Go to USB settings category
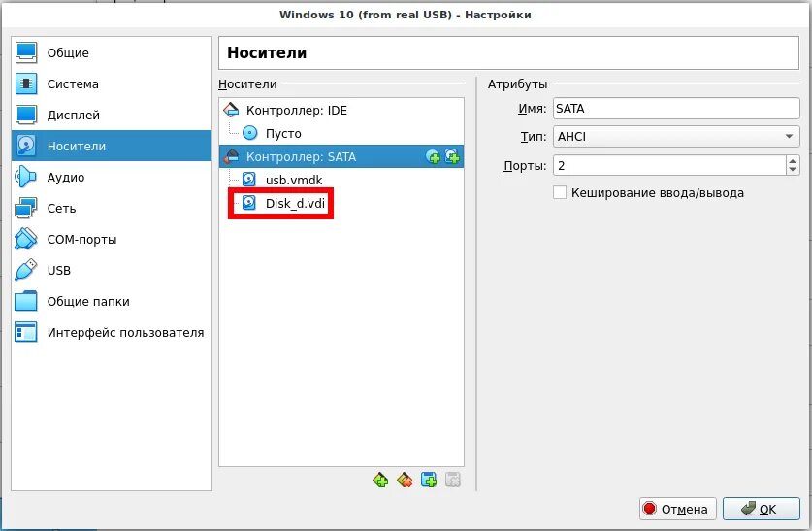 pos(112,271)
